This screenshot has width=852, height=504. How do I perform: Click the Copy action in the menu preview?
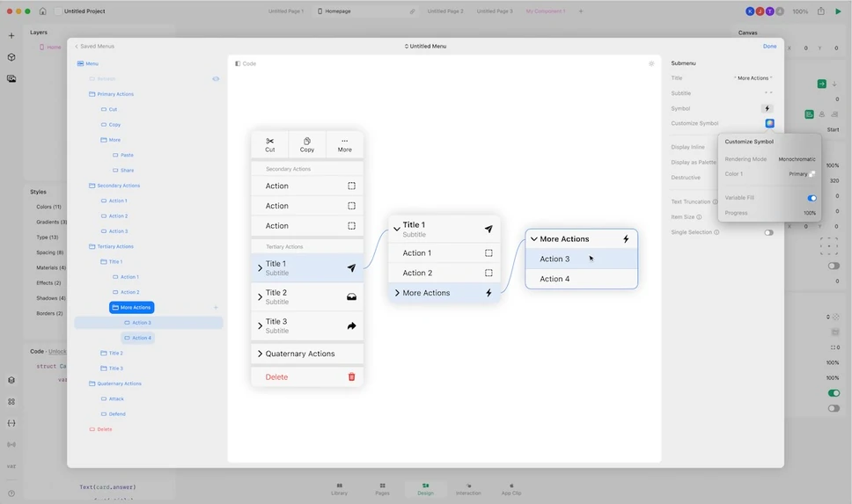point(307,144)
